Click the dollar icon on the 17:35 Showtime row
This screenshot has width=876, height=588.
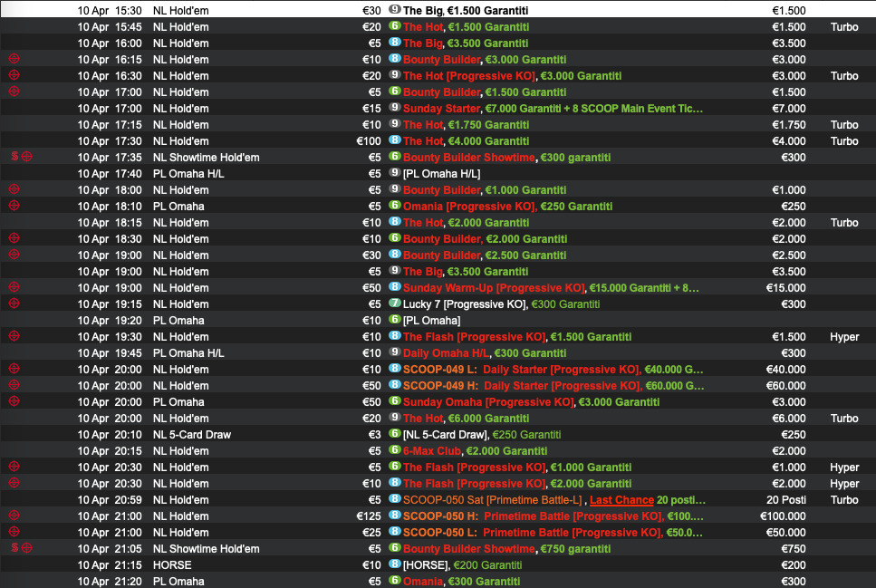(x=15, y=157)
